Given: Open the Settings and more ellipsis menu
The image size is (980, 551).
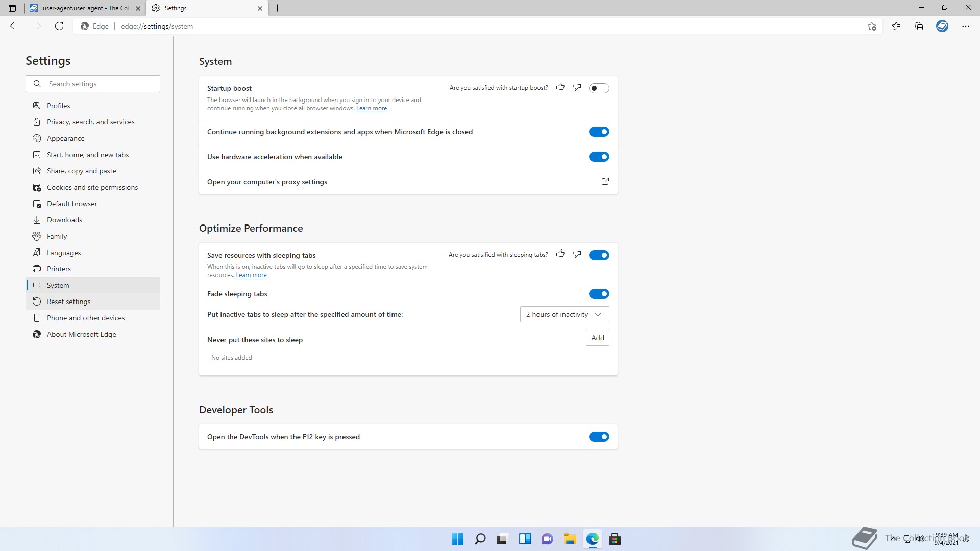Looking at the screenshot, I should (x=966, y=26).
